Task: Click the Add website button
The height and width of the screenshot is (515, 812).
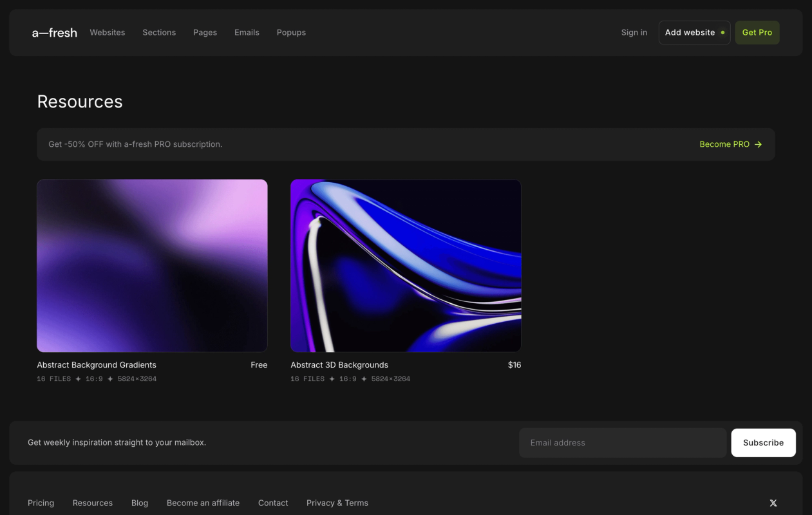Action: coord(694,32)
